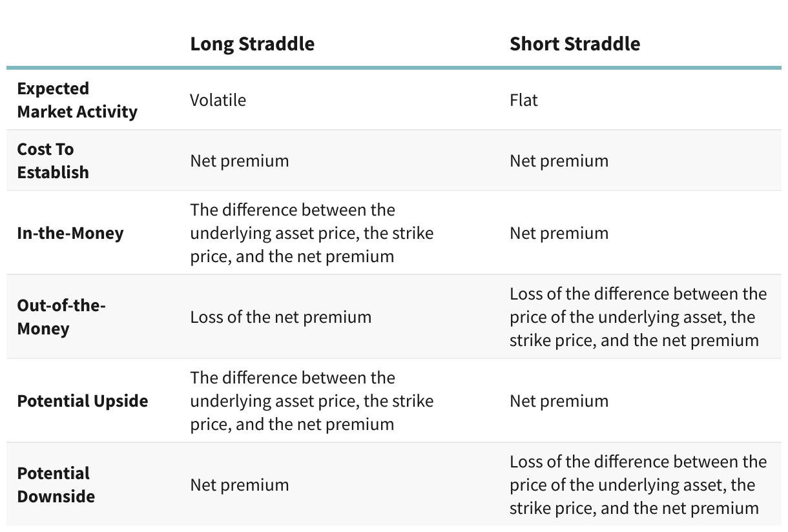
Task: Select Long Straddle's In-the-Money description text
Action: [x=311, y=233]
